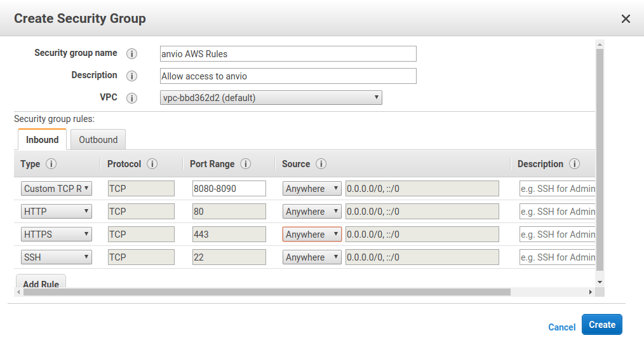Click the port 443 field
This screenshot has height=347, width=644.
pos(229,235)
